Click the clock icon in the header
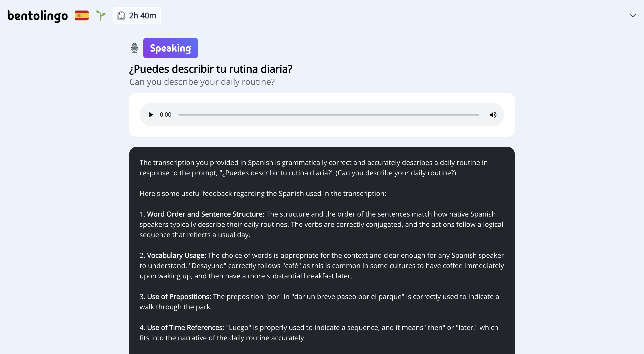Viewport: 644px width, 354px height. [x=121, y=15]
